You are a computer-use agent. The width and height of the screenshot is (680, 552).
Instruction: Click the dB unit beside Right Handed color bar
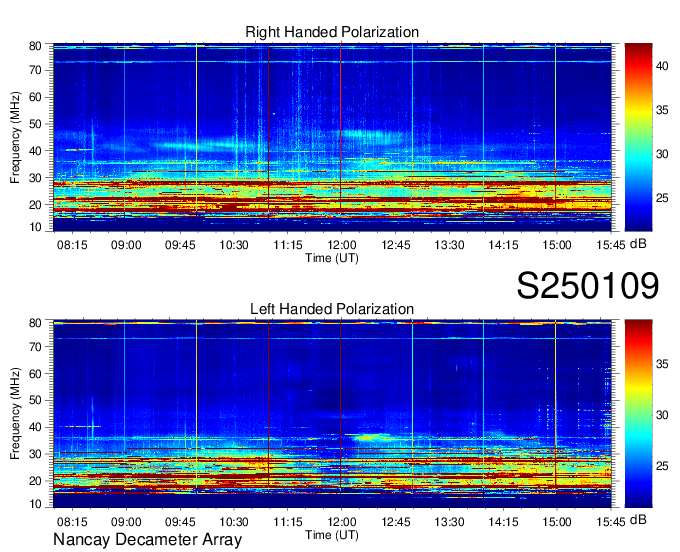pyautogui.click(x=638, y=244)
